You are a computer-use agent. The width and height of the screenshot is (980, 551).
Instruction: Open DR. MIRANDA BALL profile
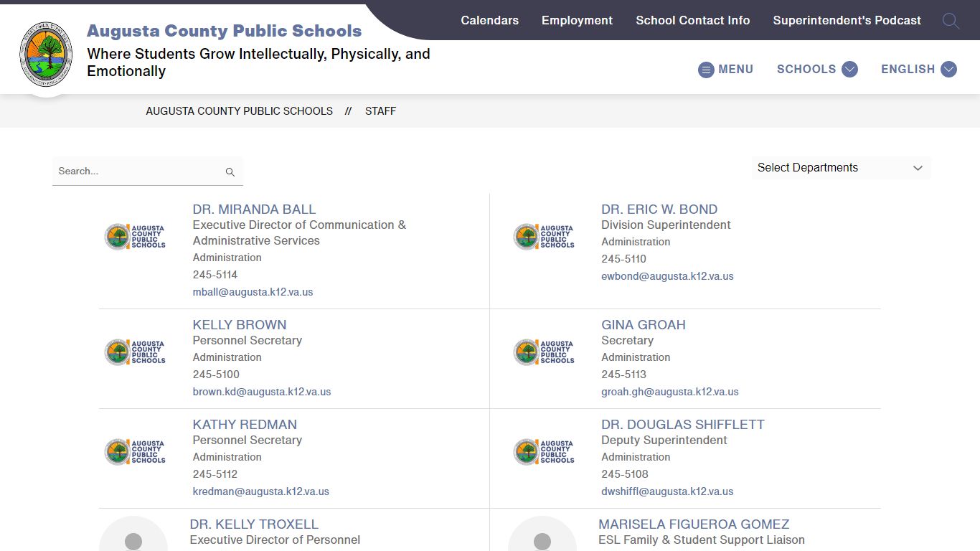(254, 209)
